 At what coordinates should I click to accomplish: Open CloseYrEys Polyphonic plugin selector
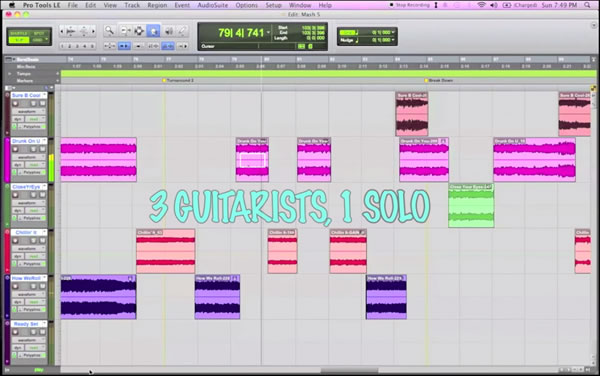point(32,218)
